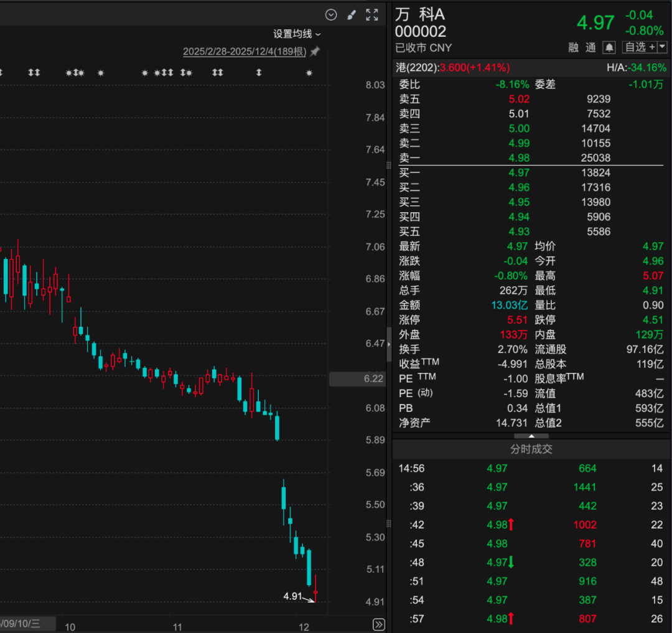The image size is (672, 633).
Task: Select 买二 bid price 4.96
Action: (519, 188)
